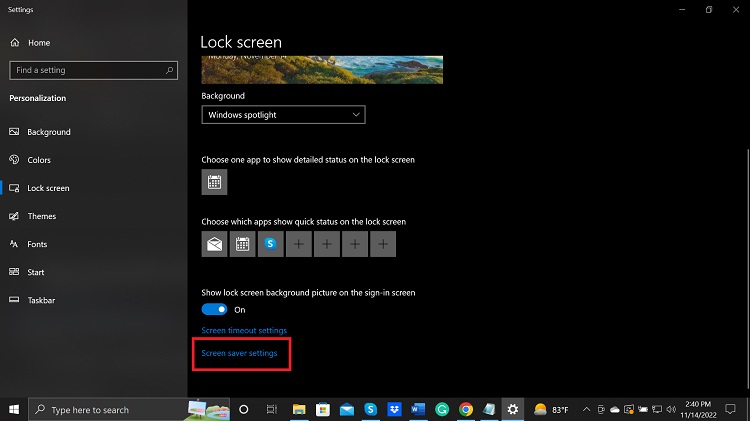Image resolution: width=750 pixels, height=421 pixels.
Task: Open Microsoft Word from the taskbar
Action: 418,409
